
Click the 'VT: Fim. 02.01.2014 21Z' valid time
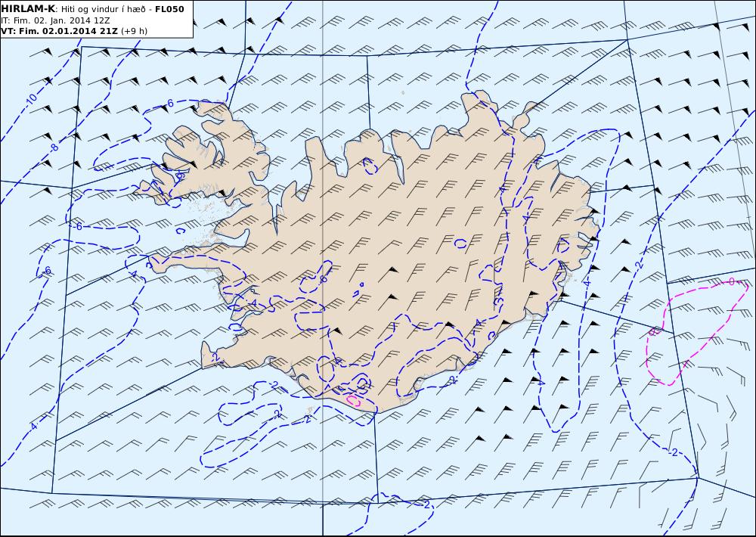coord(59,31)
